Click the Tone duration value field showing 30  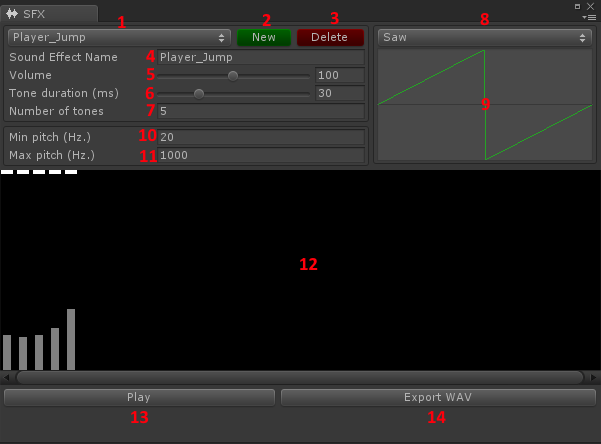[x=340, y=93]
